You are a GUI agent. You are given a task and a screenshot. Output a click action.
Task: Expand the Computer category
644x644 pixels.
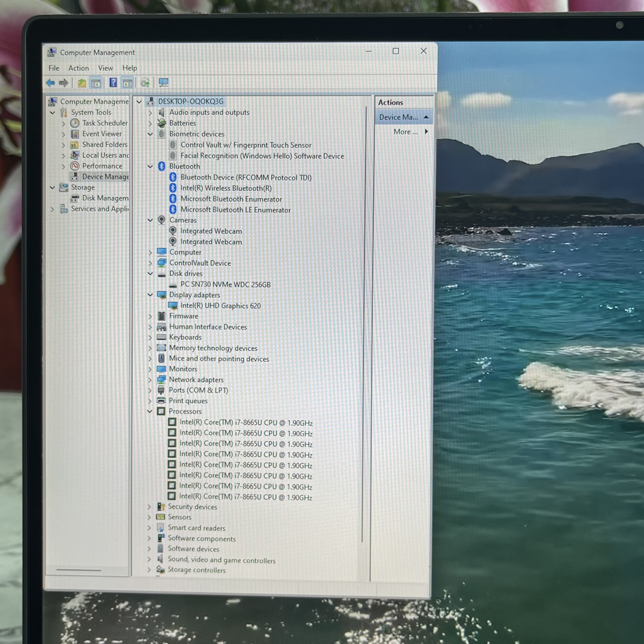pos(150,252)
